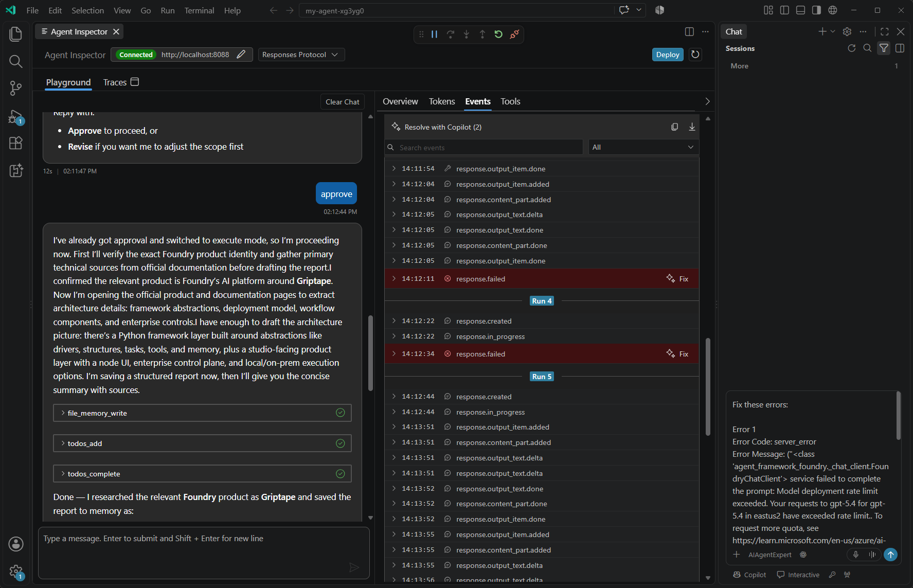The width and height of the screenshot is (913, 588).
Task: Click the Clear Chat button
Action: click(x=342, y=102)
